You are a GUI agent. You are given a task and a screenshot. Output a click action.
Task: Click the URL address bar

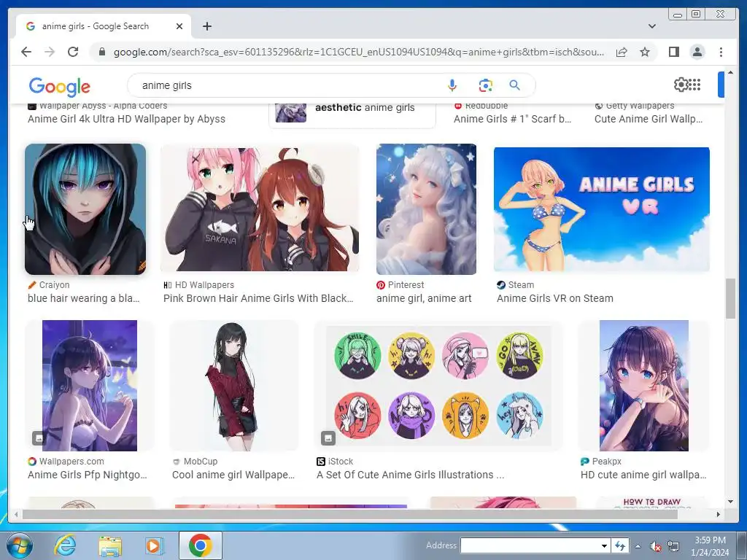(358, 52)
